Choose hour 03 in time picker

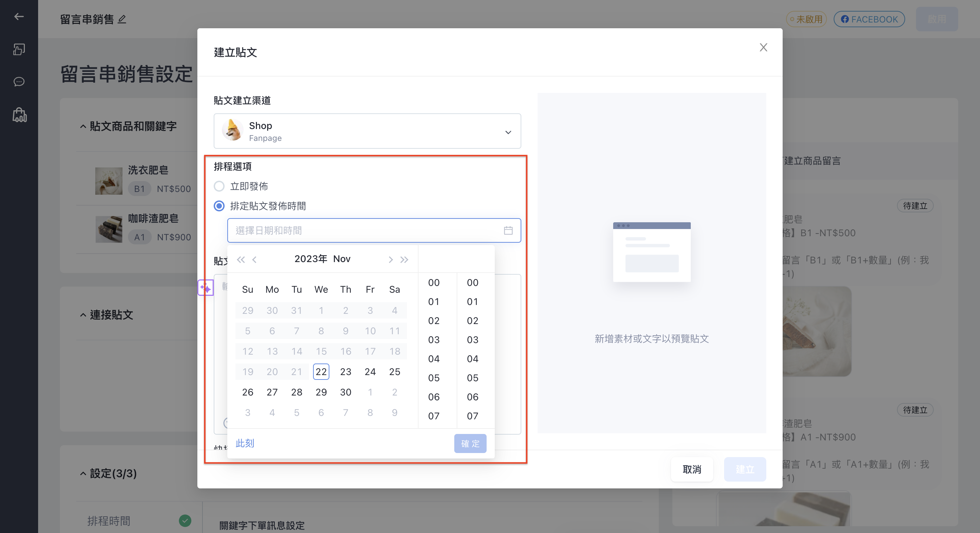(x=434, y=340)
